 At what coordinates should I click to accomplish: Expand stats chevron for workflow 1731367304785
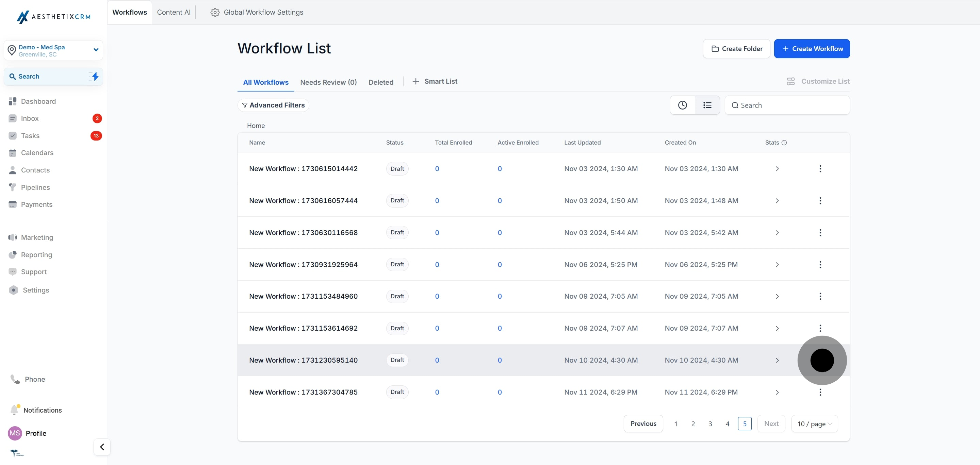[x=777, y=392]
